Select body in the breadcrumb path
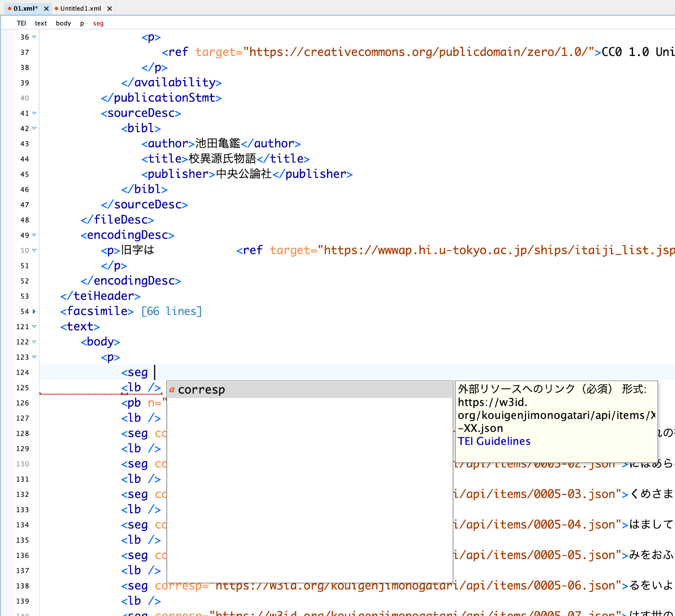 point(63,23)
